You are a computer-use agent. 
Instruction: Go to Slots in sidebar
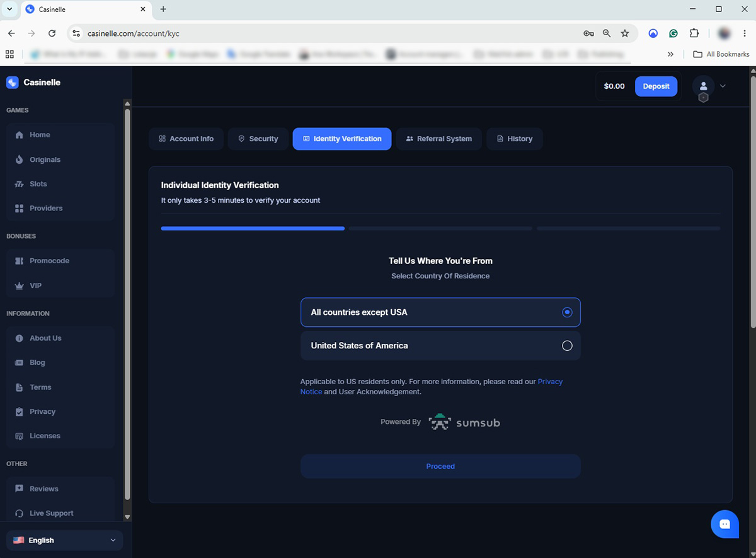pyautogui.click(x=60, y=184)
